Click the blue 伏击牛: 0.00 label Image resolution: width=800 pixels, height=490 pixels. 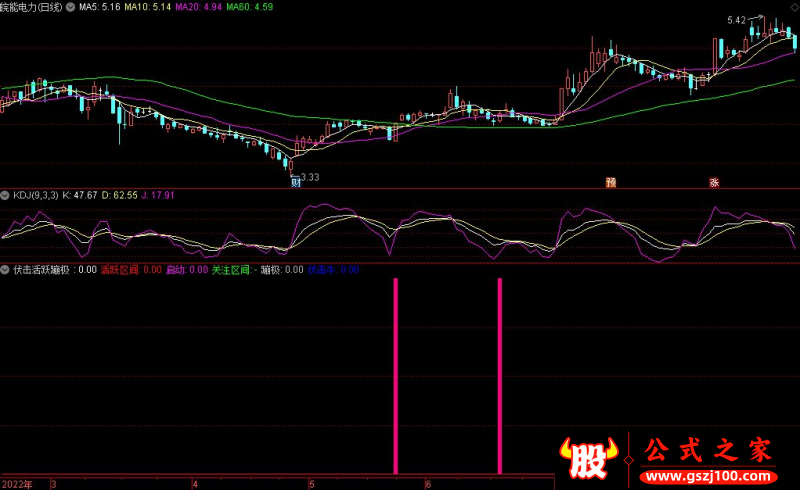[333, 270]
